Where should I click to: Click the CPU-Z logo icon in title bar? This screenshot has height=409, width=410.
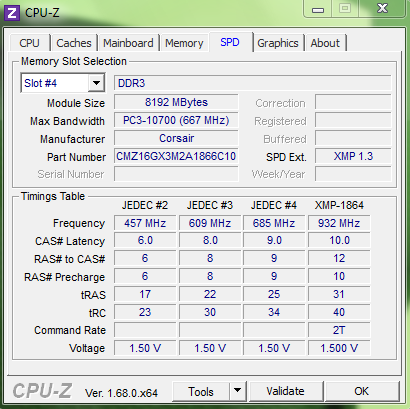(x=12, y=13)
